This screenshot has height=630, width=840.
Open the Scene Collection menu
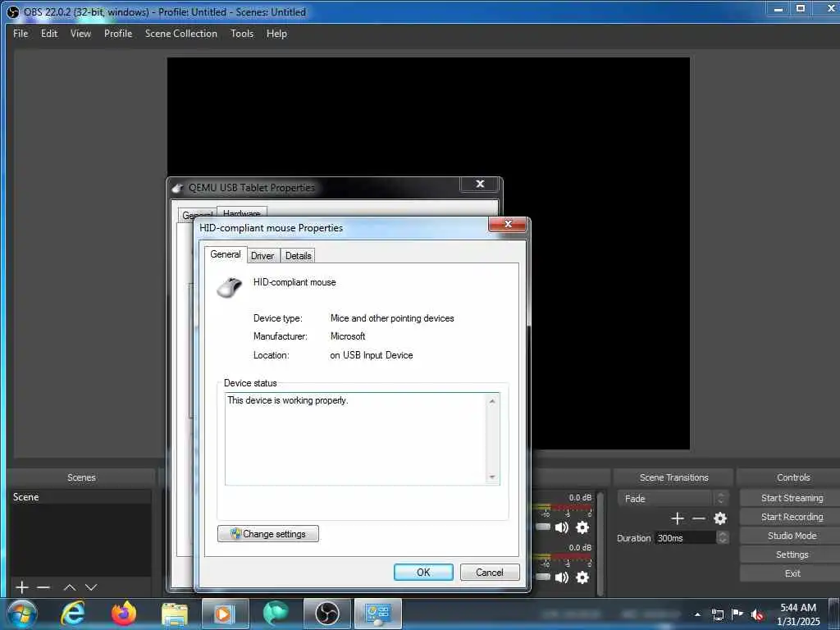click(x=181, y=33)
